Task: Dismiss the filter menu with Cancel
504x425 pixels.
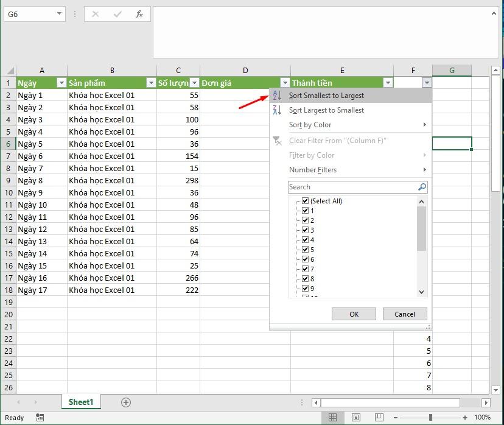Action: [x=404, y=314]
